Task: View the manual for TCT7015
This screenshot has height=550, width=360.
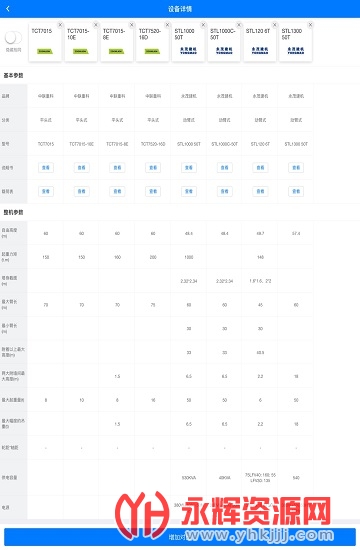Action: click(x=46, y=168)
